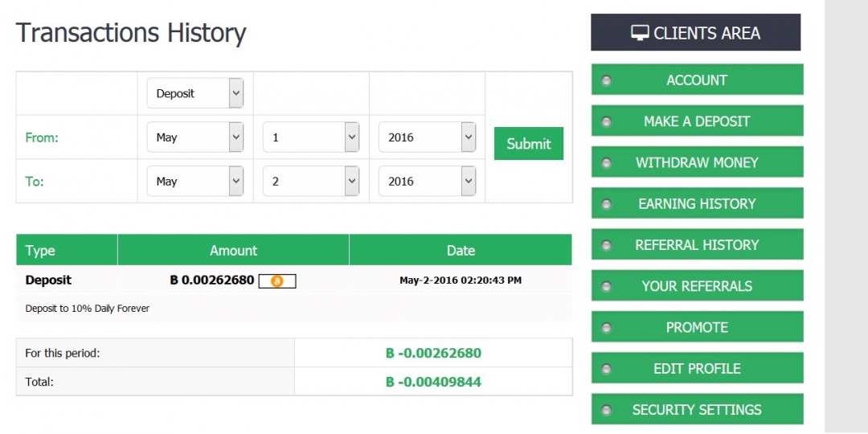Click the Date column header
The height and width of the screenshot is (434, 868).
[461, 251]
